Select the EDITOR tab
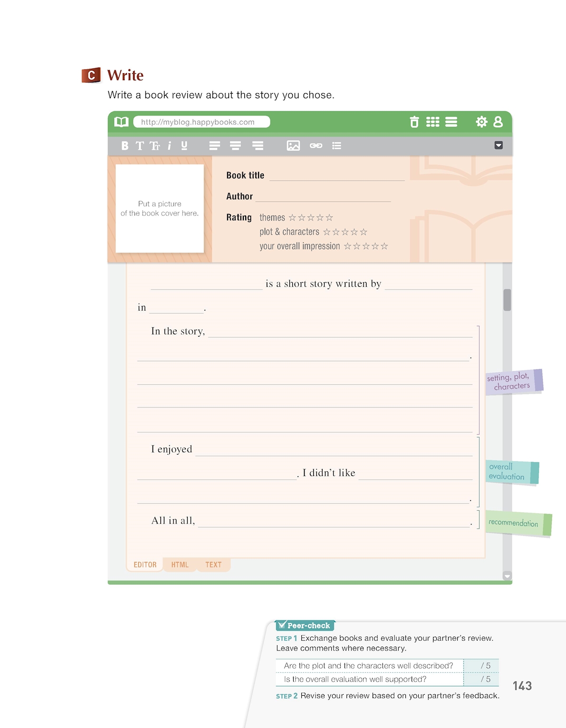The height and width of the screenshot is (728, 566). [145, 565]
